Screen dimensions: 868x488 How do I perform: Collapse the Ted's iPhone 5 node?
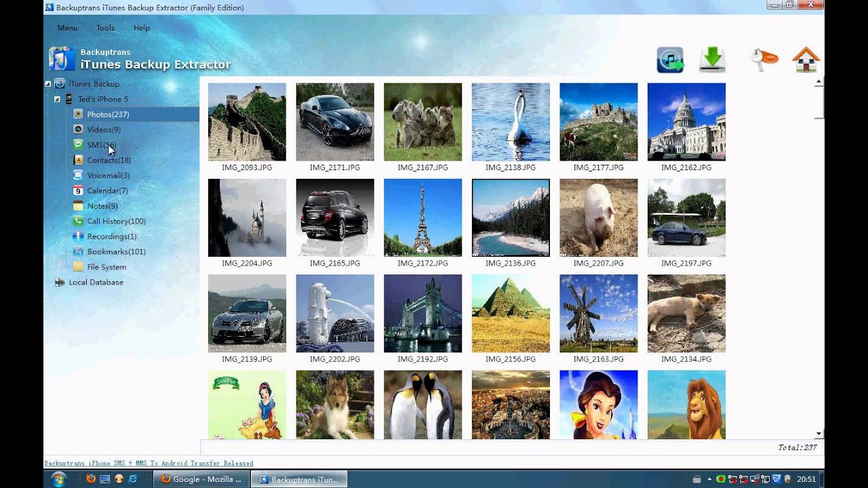(x=57, y=99)
